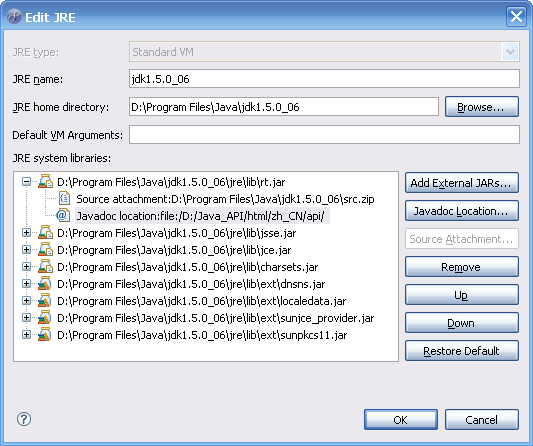This screenshot has height=446, width=533.
Task: Click the sunpkcs11.jar library icon
Action: point(45,335)
